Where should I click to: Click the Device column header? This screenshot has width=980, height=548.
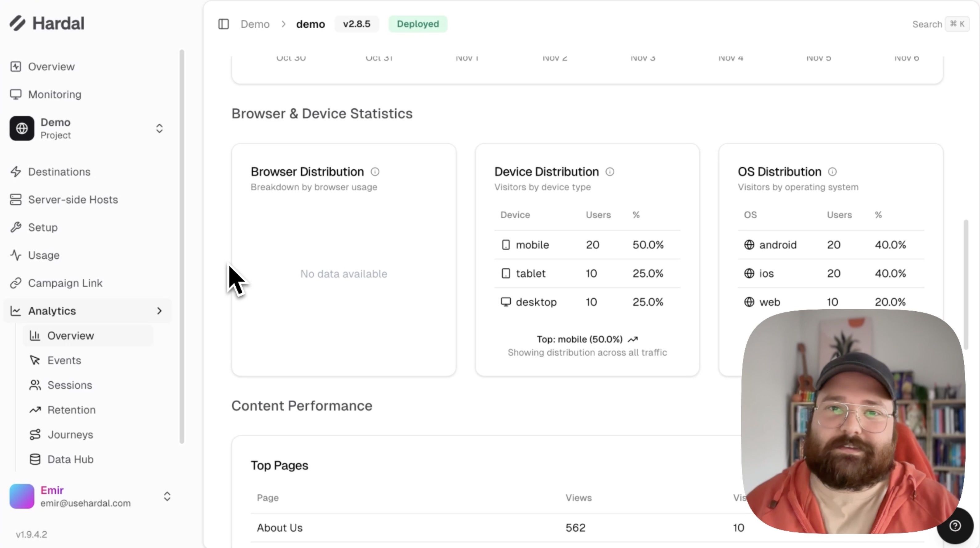pos(515,215)
